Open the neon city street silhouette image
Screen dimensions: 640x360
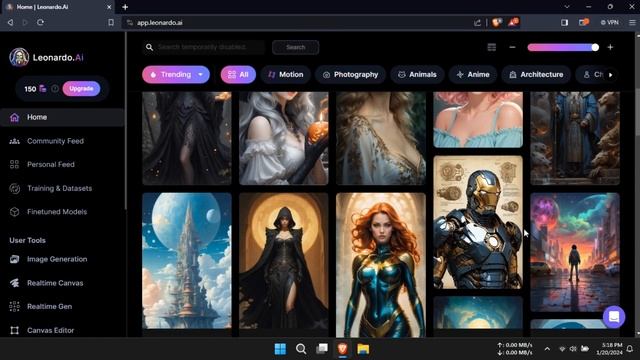click(x=575, y=253)
